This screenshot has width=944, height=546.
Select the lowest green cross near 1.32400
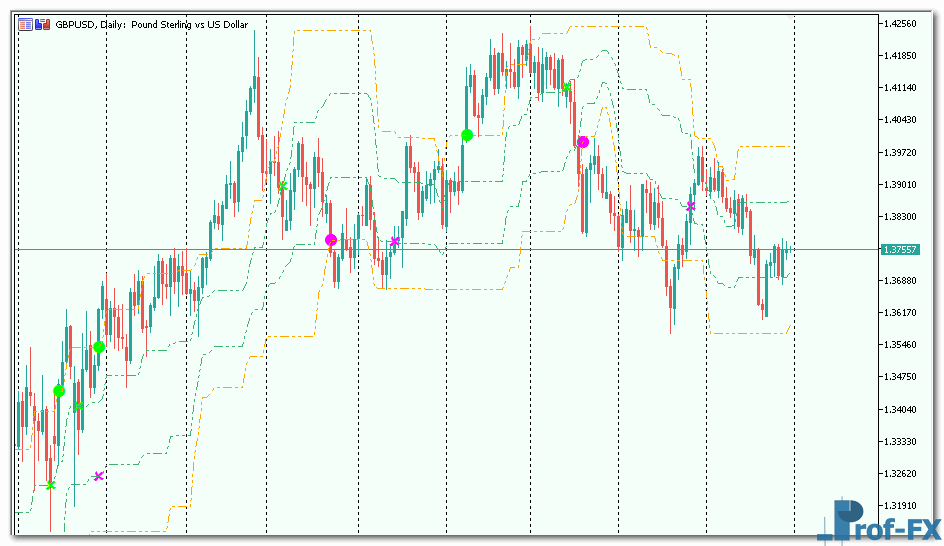click(x=51, y=485)
